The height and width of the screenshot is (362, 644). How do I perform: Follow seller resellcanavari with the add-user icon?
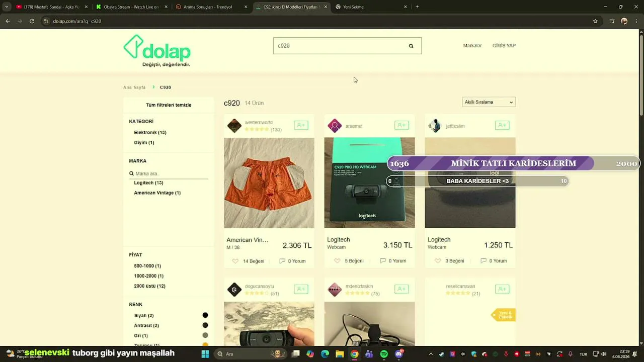[x=502, y=289]
